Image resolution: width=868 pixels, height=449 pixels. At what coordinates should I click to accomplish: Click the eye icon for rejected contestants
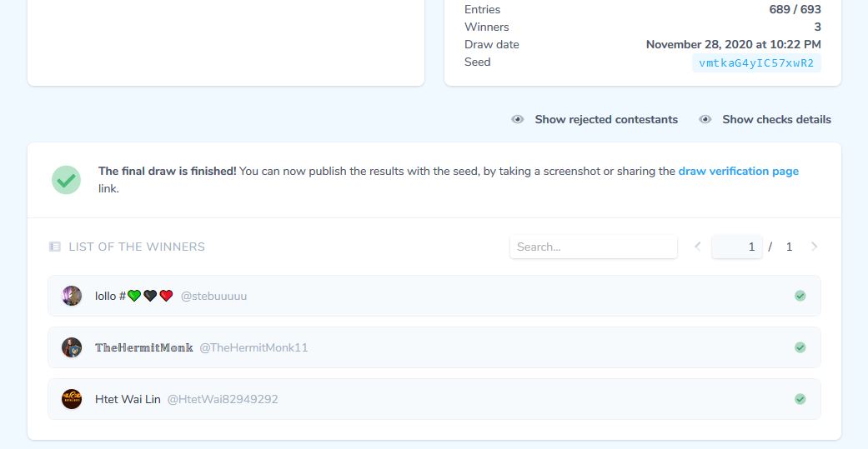coord(518,119)
